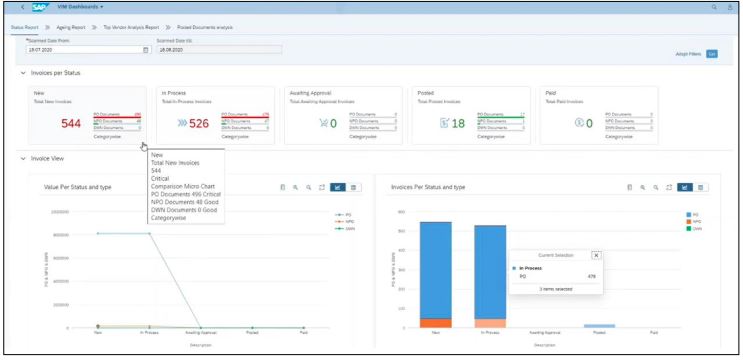Image resolution: width=743 pixels, height=360 pixels.
Task: Select the Status Report tab
Action: [25, 27]
